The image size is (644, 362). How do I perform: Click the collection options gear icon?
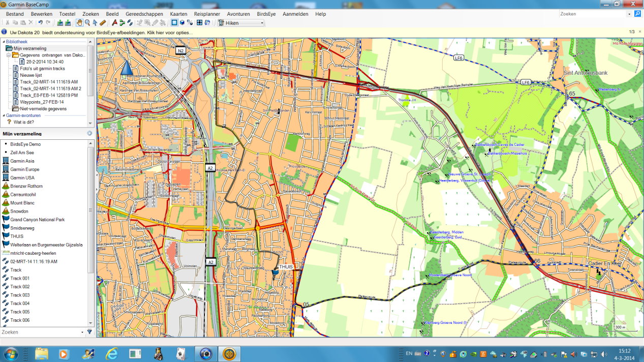pyautogui.click(x=89, y=133)
